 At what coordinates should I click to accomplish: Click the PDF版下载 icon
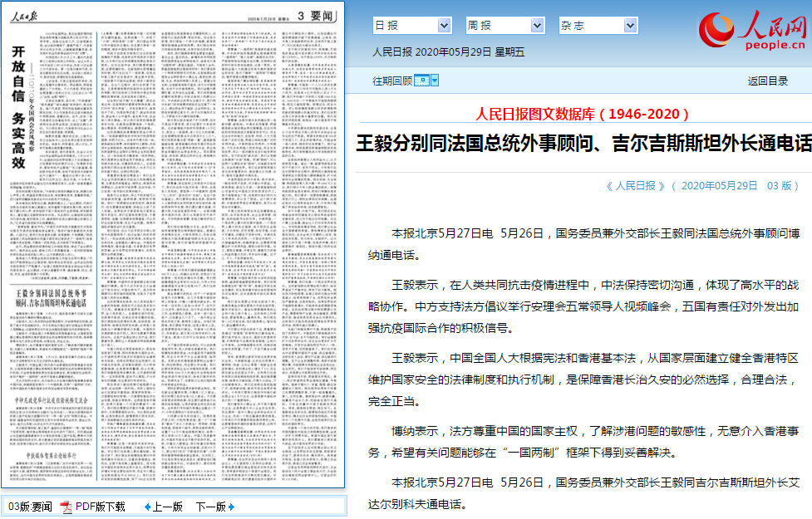pos(66,507)
